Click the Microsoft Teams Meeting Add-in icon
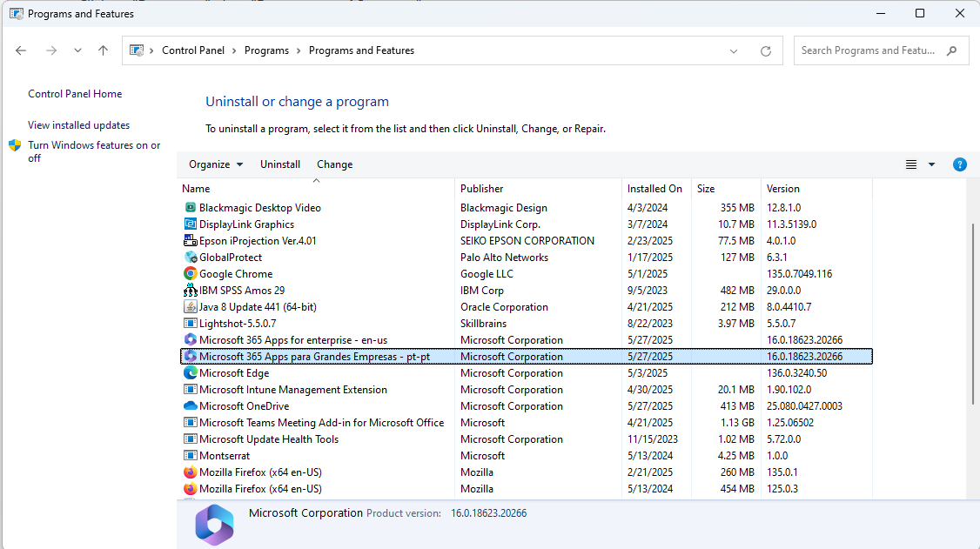Screen dimensions: 980x549 (x=190, y=423)
